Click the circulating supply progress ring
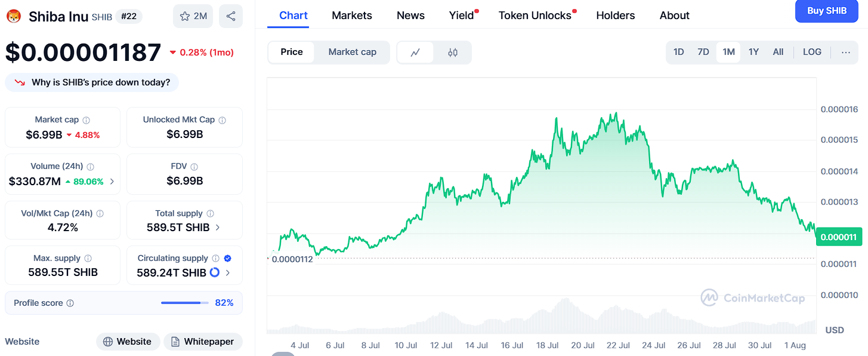The height and width of the screenshot is (356, 868). (215, 272)
